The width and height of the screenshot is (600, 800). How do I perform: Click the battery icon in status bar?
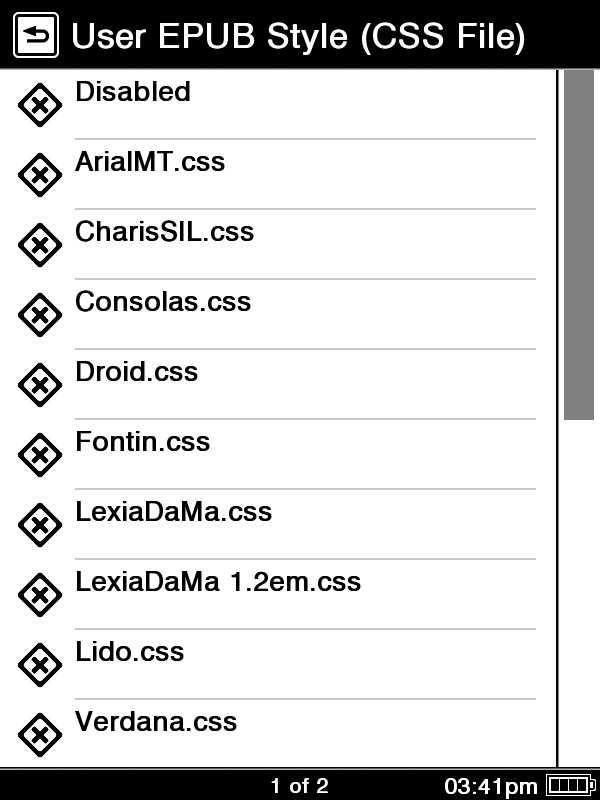click(571, 786)
